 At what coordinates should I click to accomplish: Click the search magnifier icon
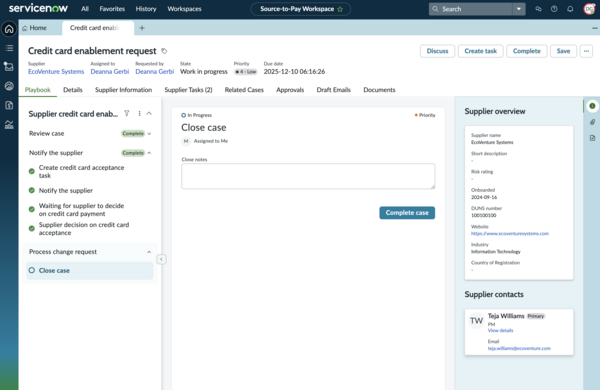435,9
